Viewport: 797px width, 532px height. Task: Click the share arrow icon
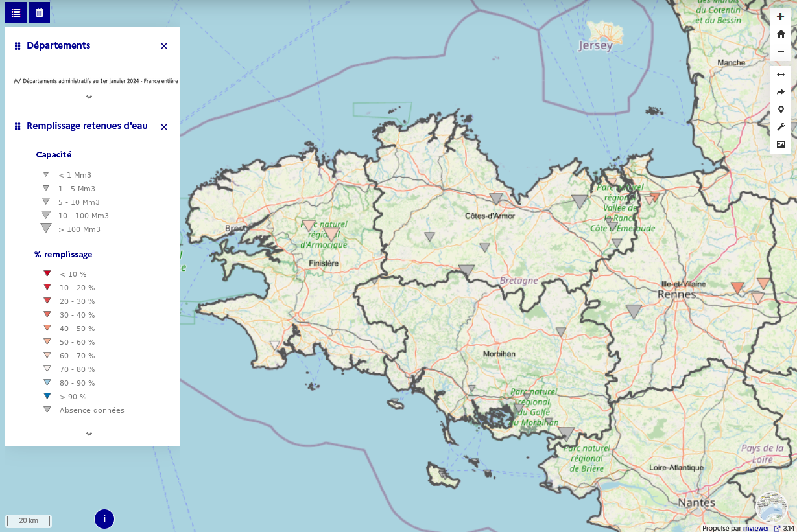pyautogui.click(x=781, y=92)
